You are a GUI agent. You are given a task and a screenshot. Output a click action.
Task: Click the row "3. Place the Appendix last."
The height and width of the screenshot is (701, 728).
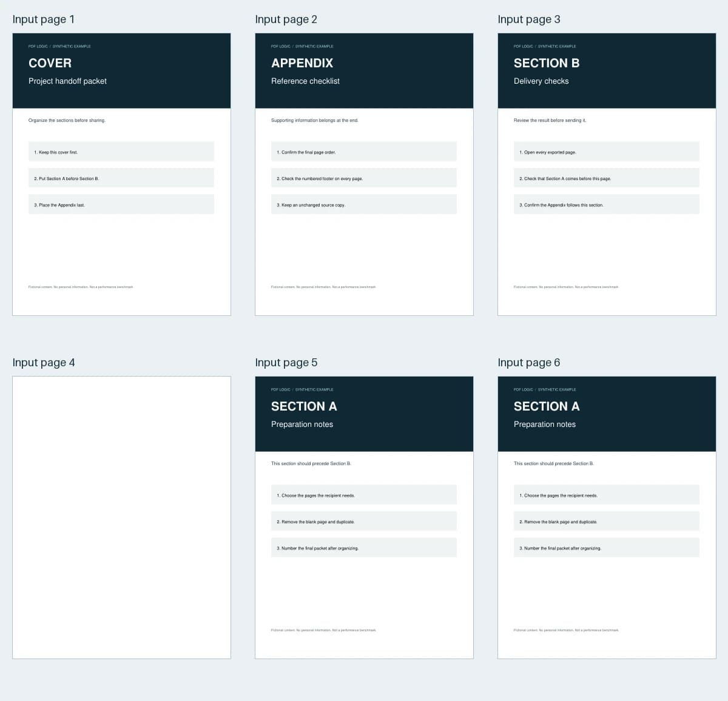(x=121, y=204)
